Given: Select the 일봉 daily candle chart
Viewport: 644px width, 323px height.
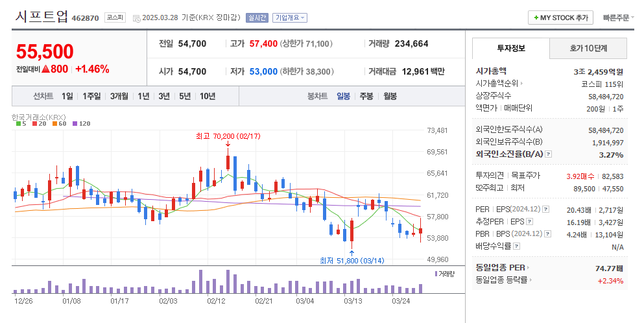Looking at the screenshot, I should pos(343,96).
